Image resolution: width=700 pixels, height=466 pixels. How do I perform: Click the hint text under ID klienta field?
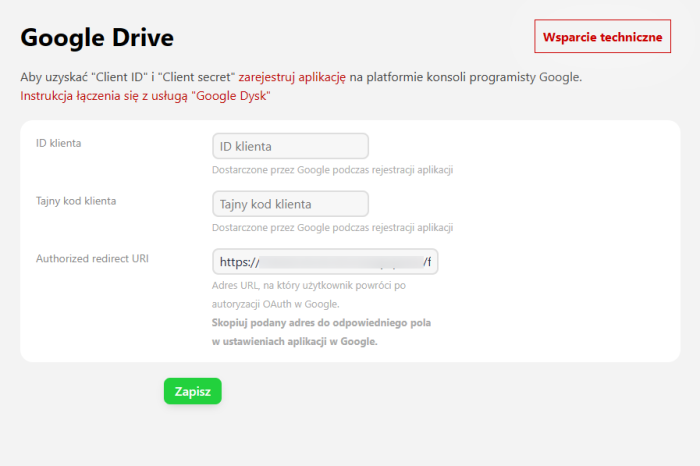click(x=333, y=170)
